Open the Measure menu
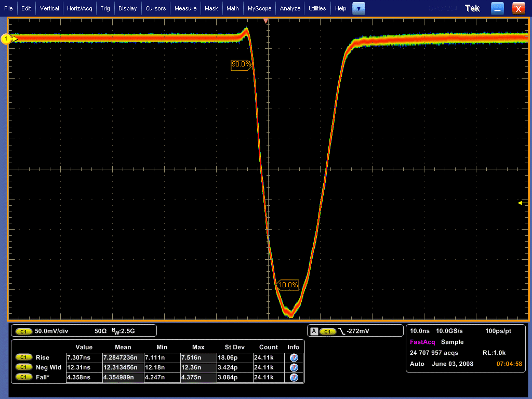The width and height of the screenshot is (532, 399). click(x=185, y=8)
